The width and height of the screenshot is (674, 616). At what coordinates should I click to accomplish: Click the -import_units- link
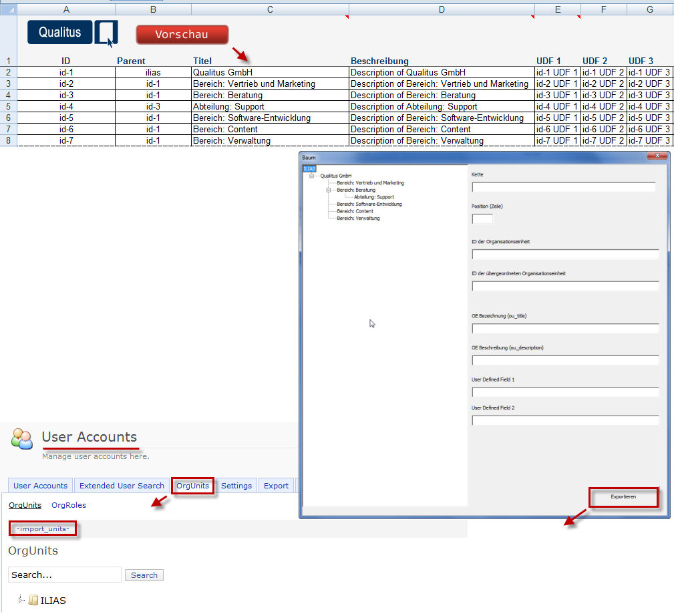pyautogui.click(x=43, y=529)
